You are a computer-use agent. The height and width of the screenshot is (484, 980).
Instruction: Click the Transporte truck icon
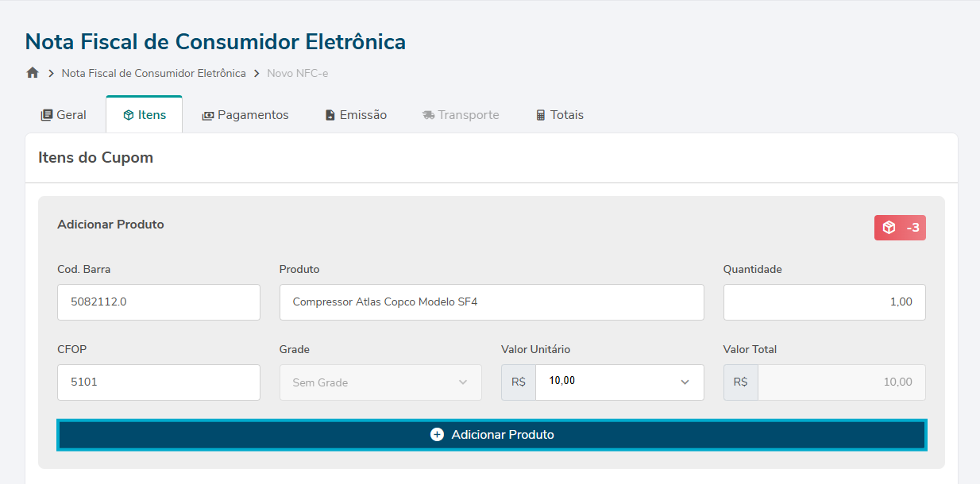tap(429, 115)
